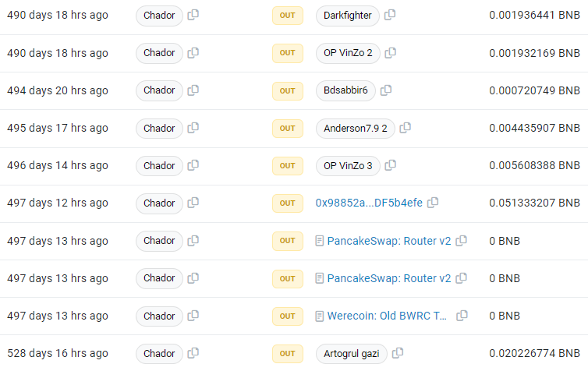
Task: Click the 0.051333207 BNB amount
Action: pos(534,203)
